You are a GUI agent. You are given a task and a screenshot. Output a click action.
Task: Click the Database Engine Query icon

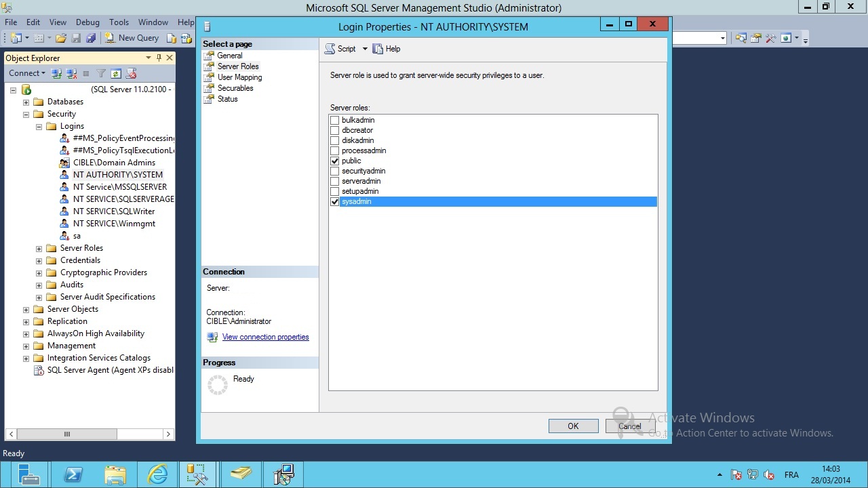(x=172, y=38)
